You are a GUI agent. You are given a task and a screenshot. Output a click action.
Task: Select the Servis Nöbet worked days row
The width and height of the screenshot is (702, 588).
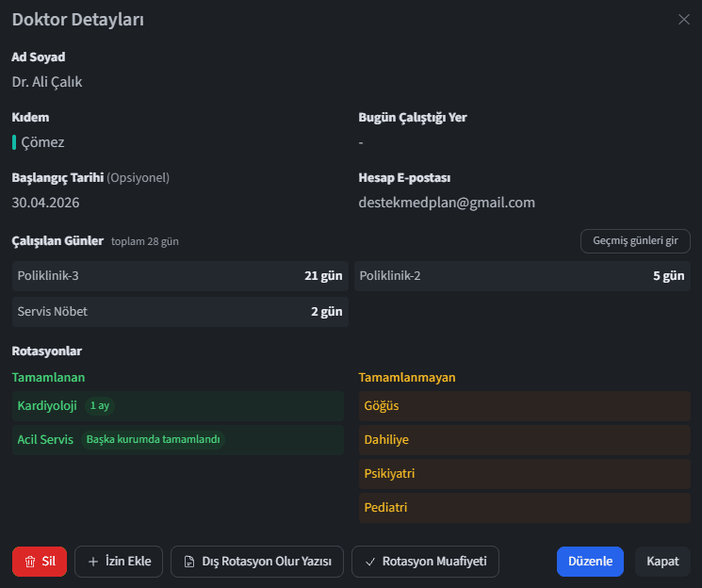(x=180, y=312)
